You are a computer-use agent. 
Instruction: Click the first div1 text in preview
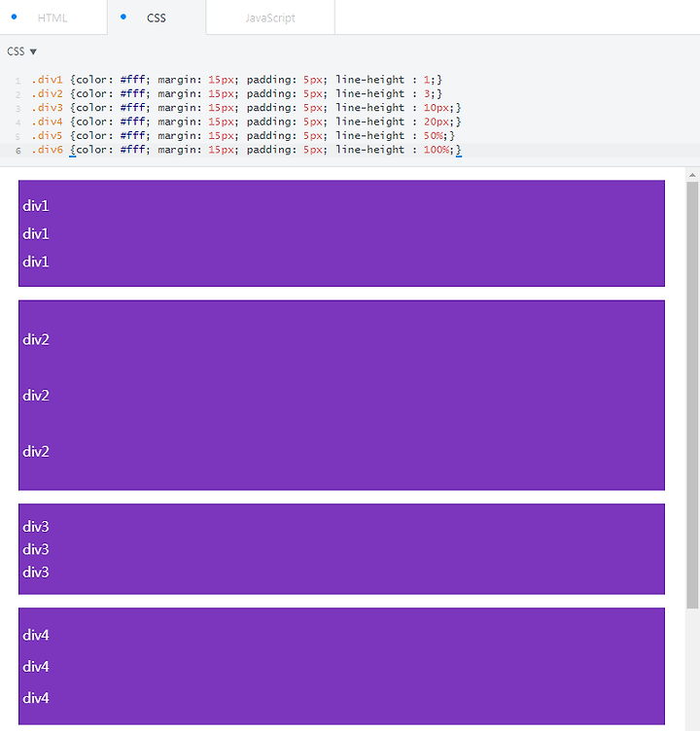[36, 206]
